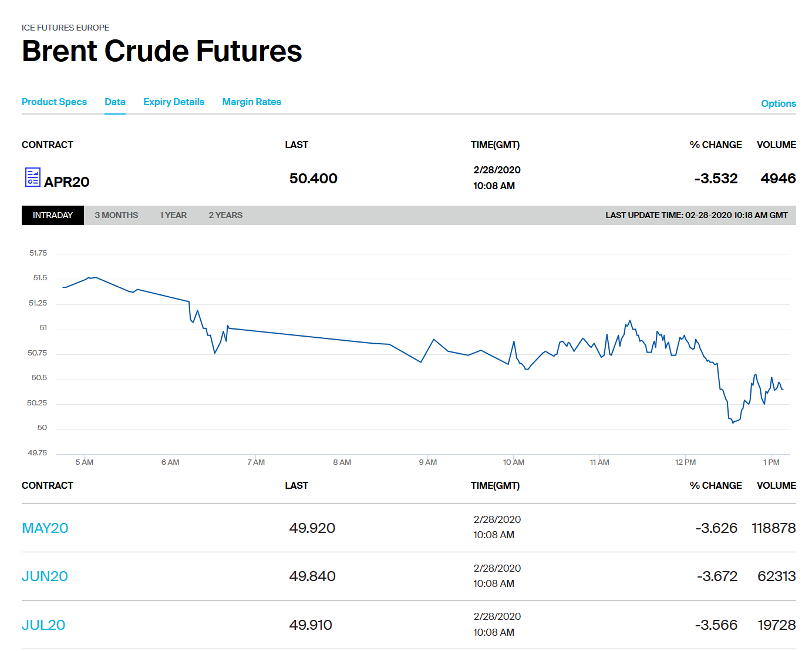The width and height of the screenshot is (812, 651).
Task: Select the INTRADAY chart range
Action: click(53, 216)
